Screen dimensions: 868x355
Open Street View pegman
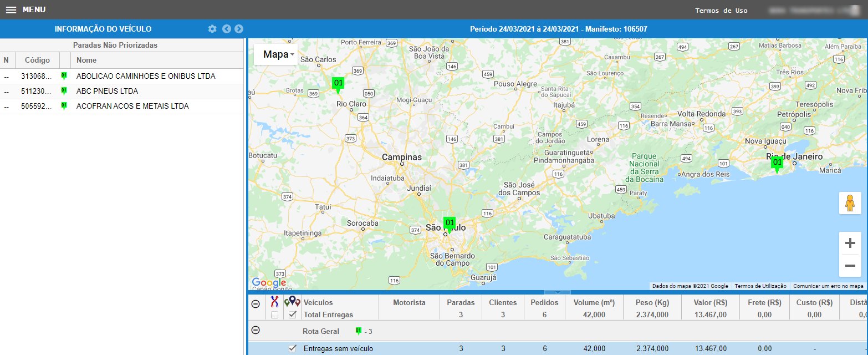(850, 203)
